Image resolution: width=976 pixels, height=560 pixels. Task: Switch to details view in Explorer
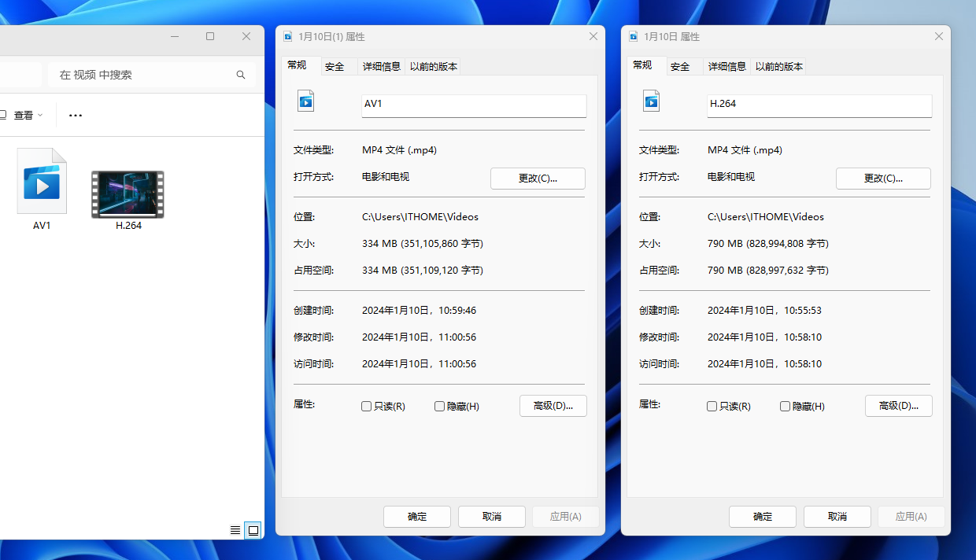(235, 530)
